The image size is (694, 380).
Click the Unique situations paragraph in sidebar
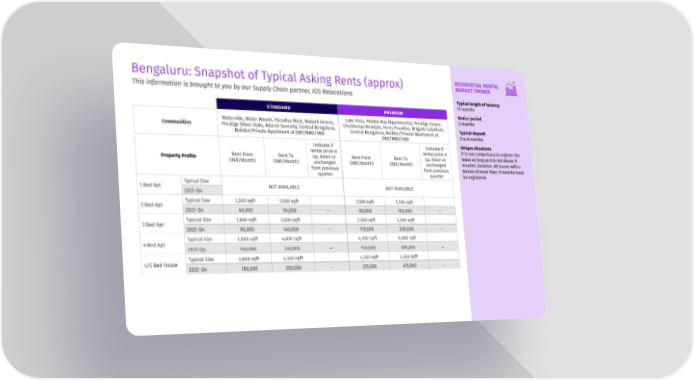click(x=492, y=163)
